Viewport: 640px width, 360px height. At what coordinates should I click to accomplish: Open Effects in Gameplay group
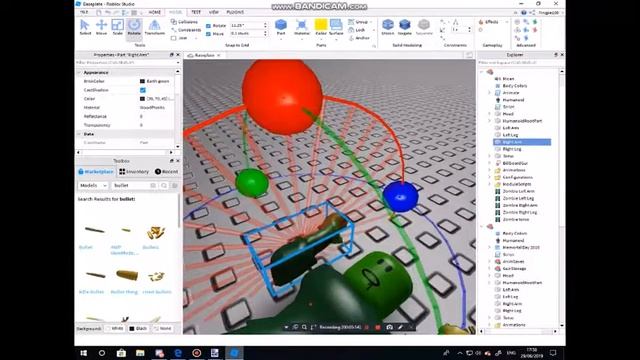488,22
